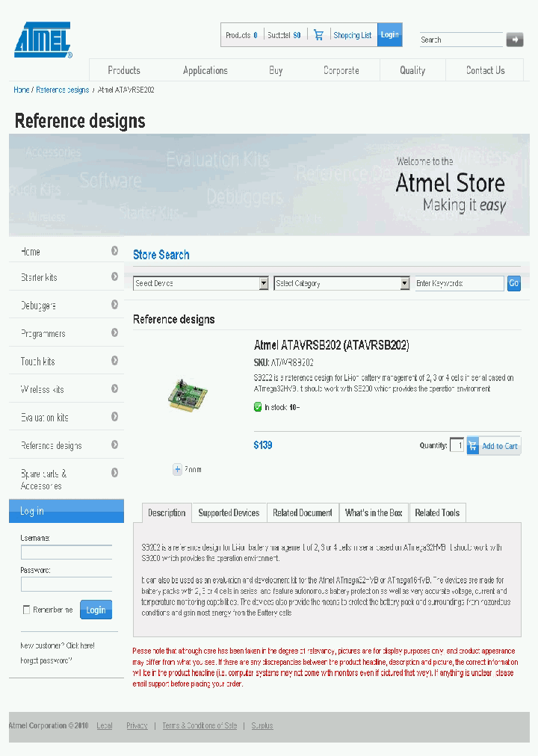Click arrow icon next to Home sidebar item
The height and width of the screenshot is (756, 538).
[115, 251]
